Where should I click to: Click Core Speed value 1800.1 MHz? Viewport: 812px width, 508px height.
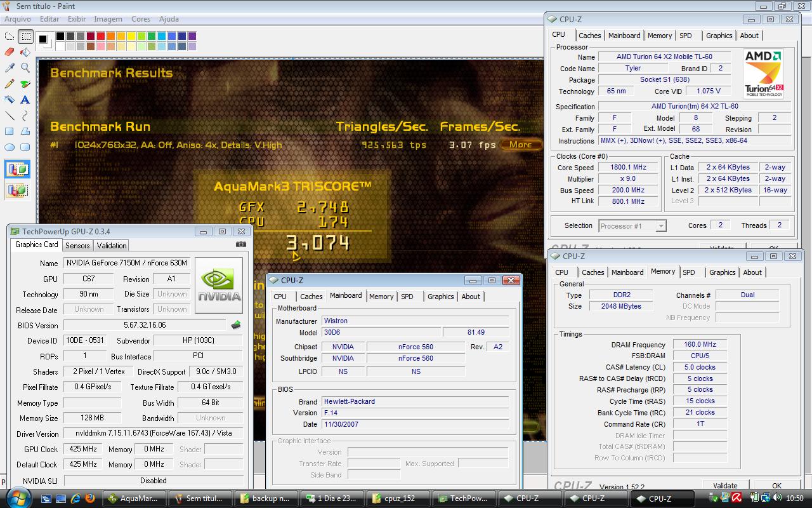pyautogui.click(x=628, y=168)
